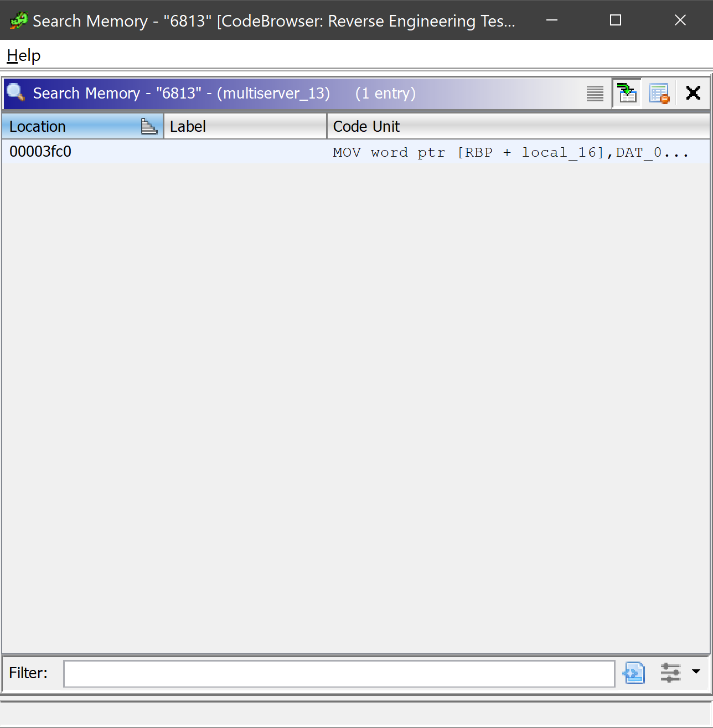Open the search results options menu icon

(x=595, y=93)
